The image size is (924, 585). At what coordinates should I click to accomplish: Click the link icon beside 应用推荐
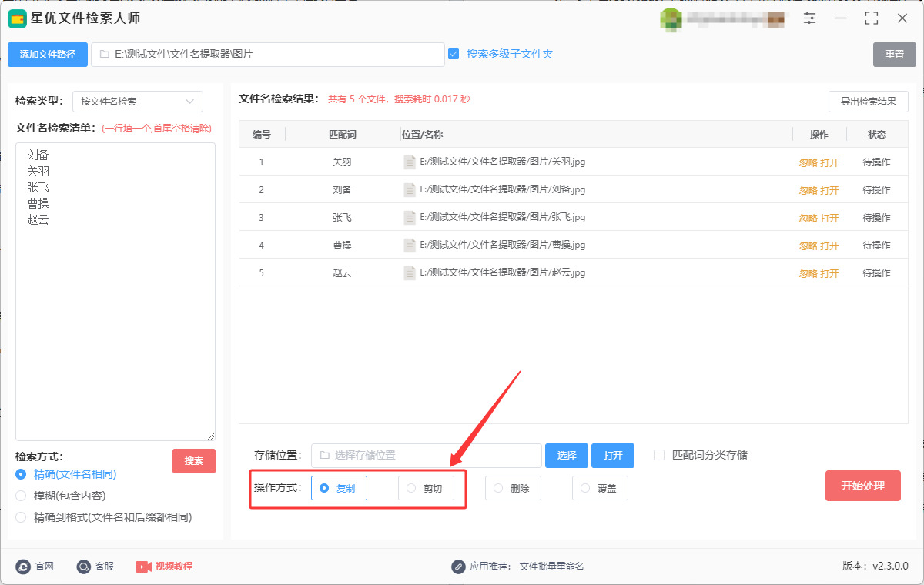pyautogui.click(x=458, y=567)
